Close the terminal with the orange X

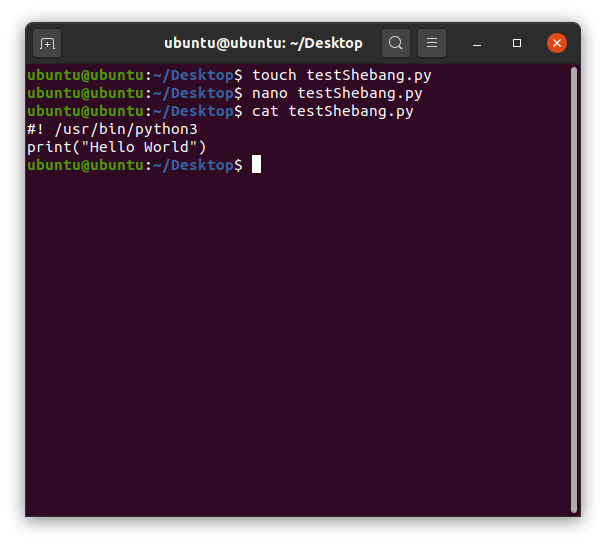pyautogui.click(x=557, y=43)
